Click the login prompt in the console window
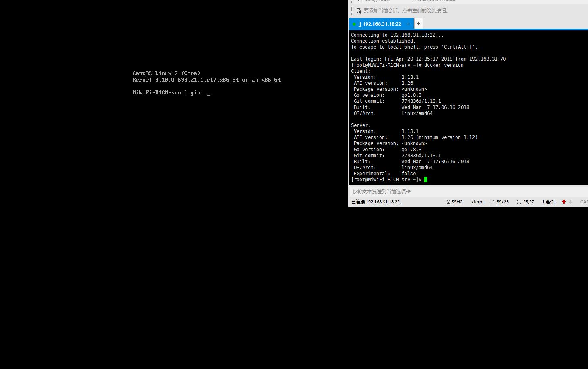588x369 pixels. (171, 93)
